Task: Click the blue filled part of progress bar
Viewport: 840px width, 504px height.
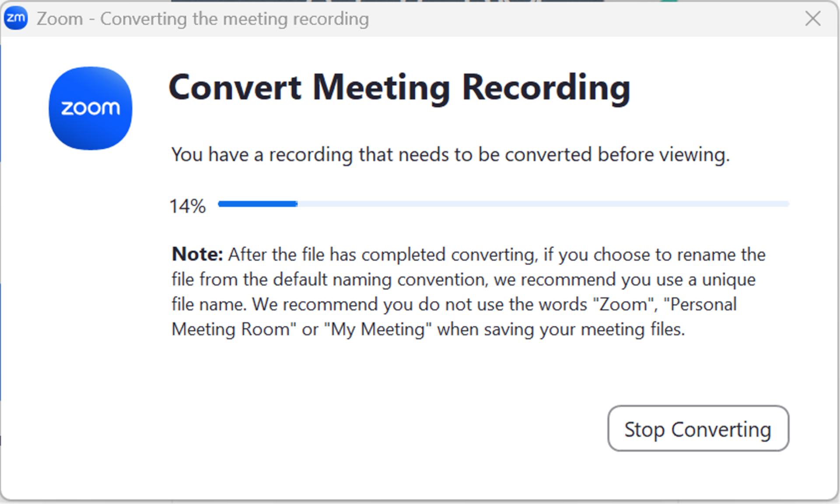Action: (258, 204)
